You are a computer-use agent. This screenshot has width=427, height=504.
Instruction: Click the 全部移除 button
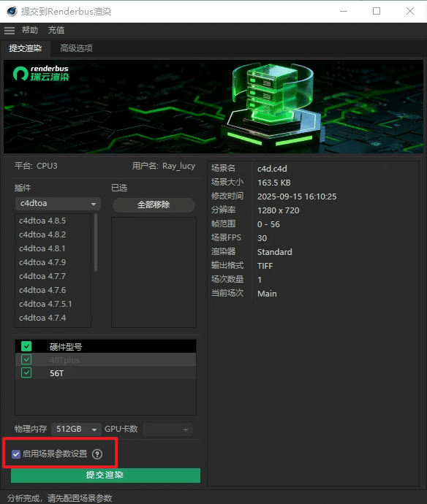click(154, 205)
